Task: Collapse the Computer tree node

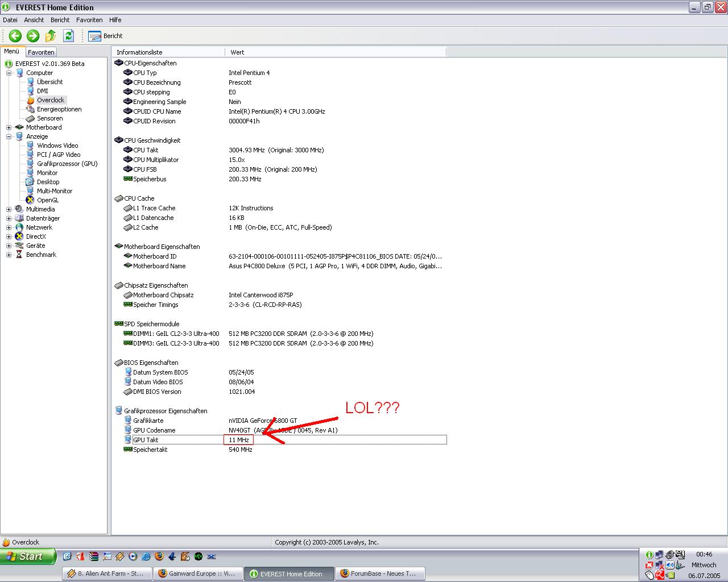Action: tap(9, 73)
